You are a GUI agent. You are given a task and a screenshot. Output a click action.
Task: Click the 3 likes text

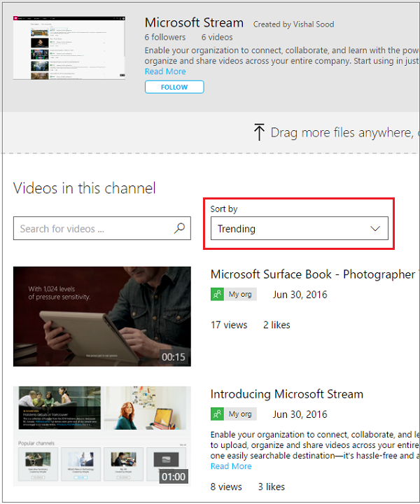click(272, 486)
